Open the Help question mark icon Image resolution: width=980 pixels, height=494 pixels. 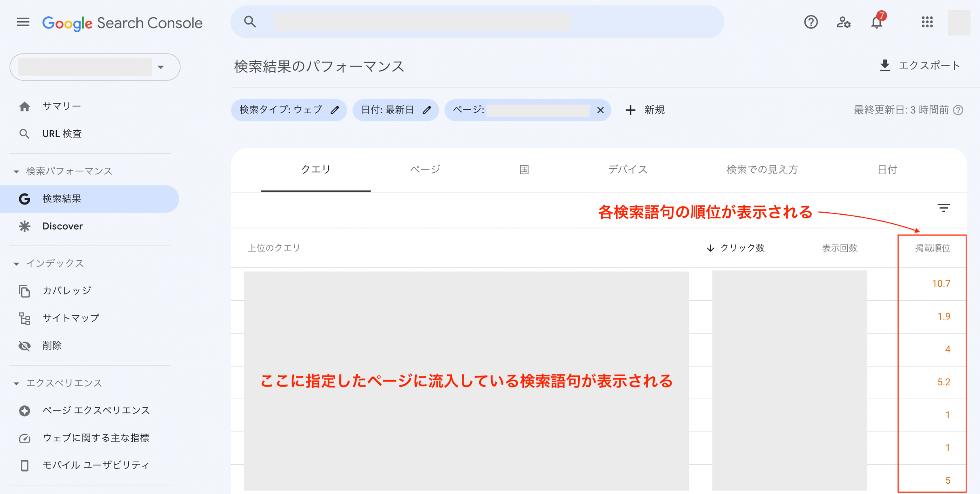coord(811,22)
